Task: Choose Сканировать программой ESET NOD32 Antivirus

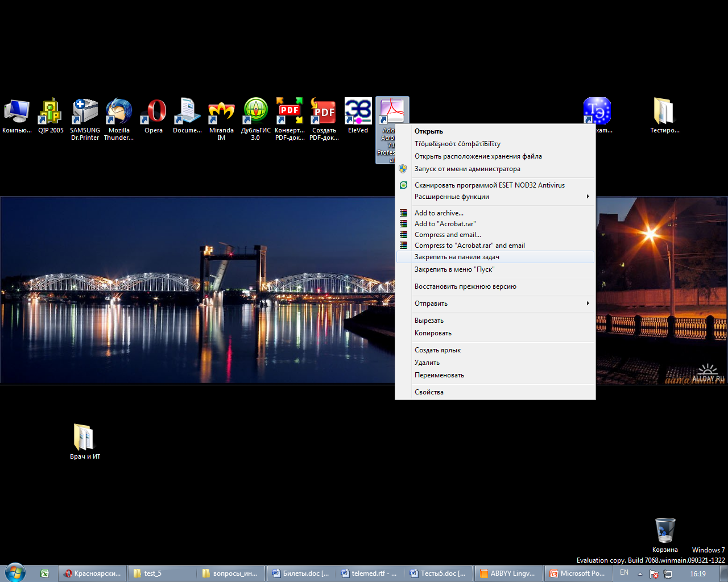Action: (x=495, y=185)
